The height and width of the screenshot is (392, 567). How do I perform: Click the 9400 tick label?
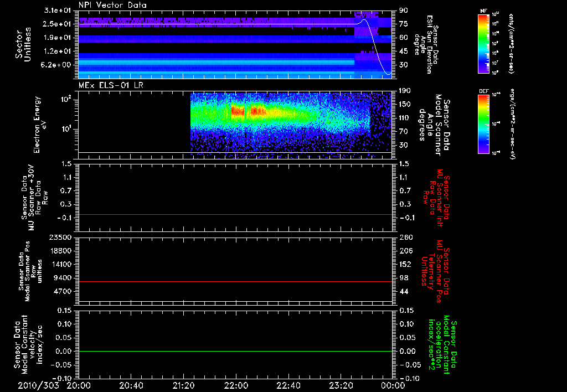click(62, 278)
